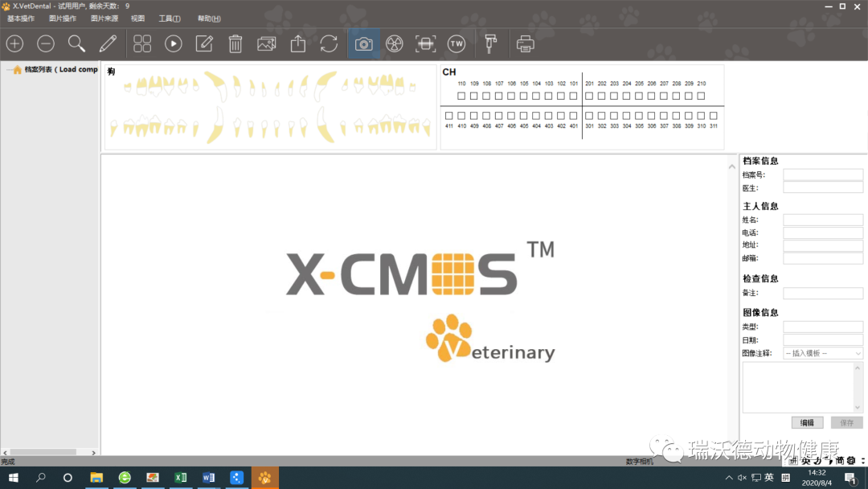Click the 档案号 input field

click(823, 175)
